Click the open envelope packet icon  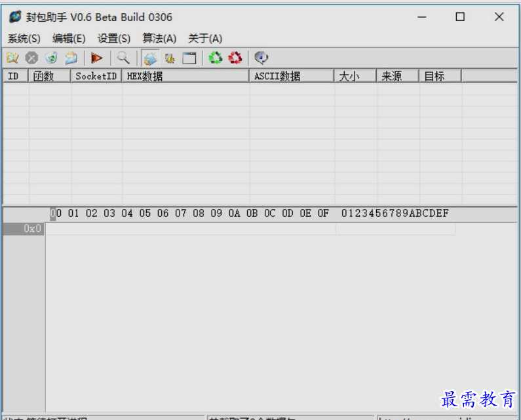[71, 58]
